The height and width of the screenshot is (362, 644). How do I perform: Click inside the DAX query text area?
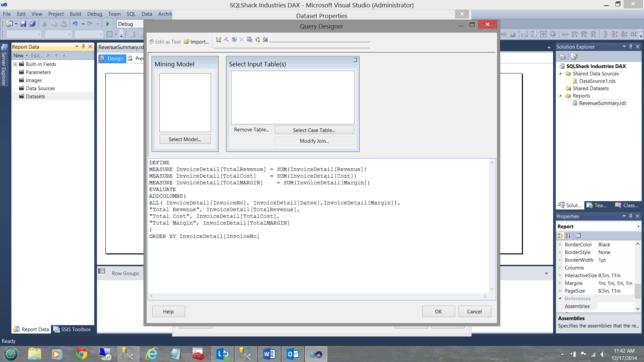tap(302, 261)
